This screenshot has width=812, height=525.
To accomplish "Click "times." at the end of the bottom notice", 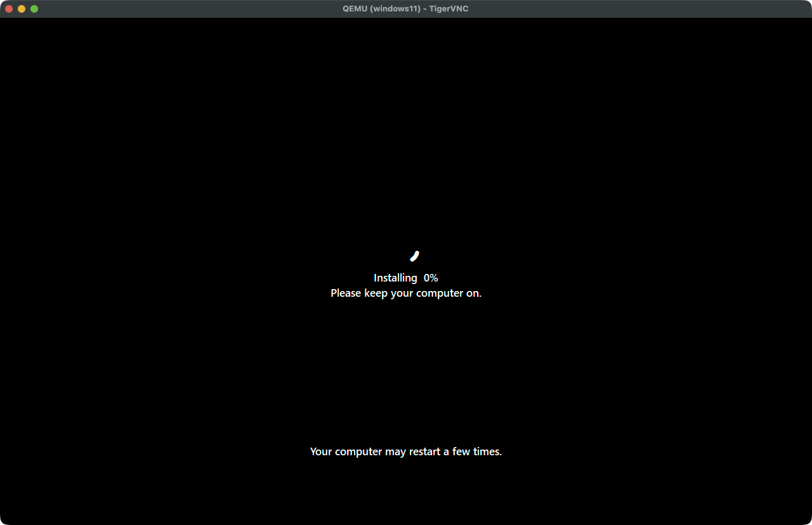I will [x=487, y=451].
